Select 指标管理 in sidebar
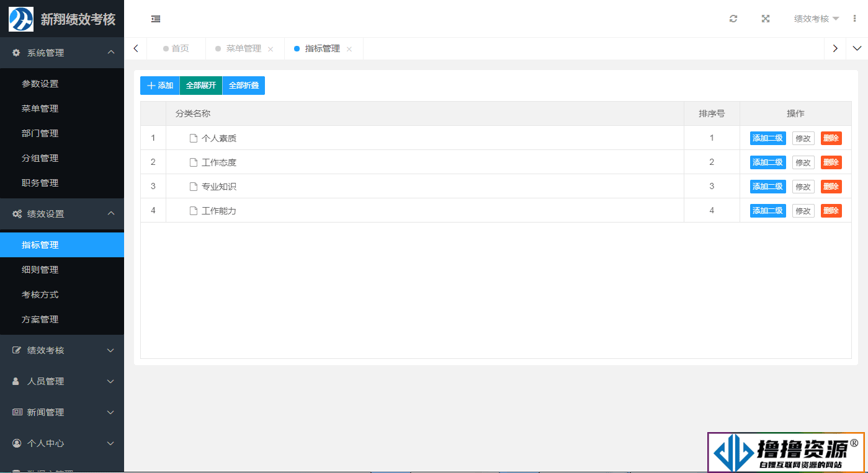 click(x=62, y=245)
